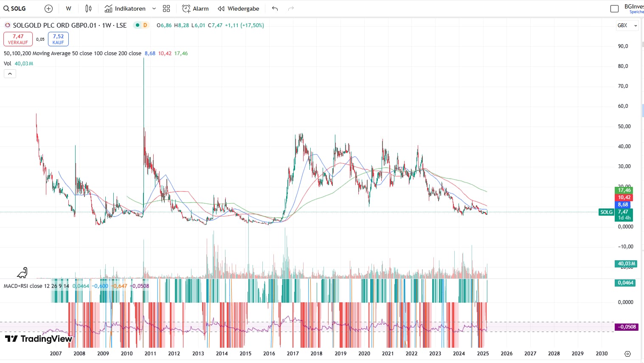The height and width of the screenshot is (363, 644).
Task: Collapse the indicator legend with the chevron
Action: tap(10, 73)
